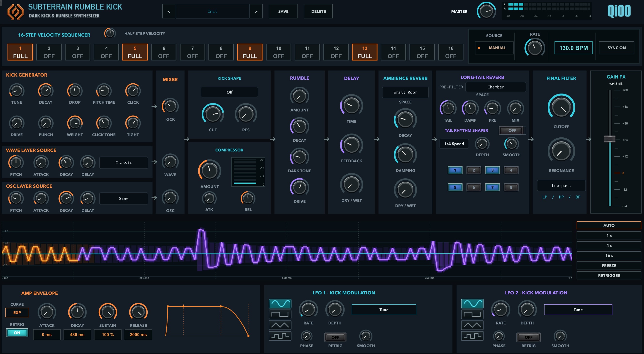644x354 pixels.
Task: Click the Delay FEEDBACK knob
Action: 351,145
